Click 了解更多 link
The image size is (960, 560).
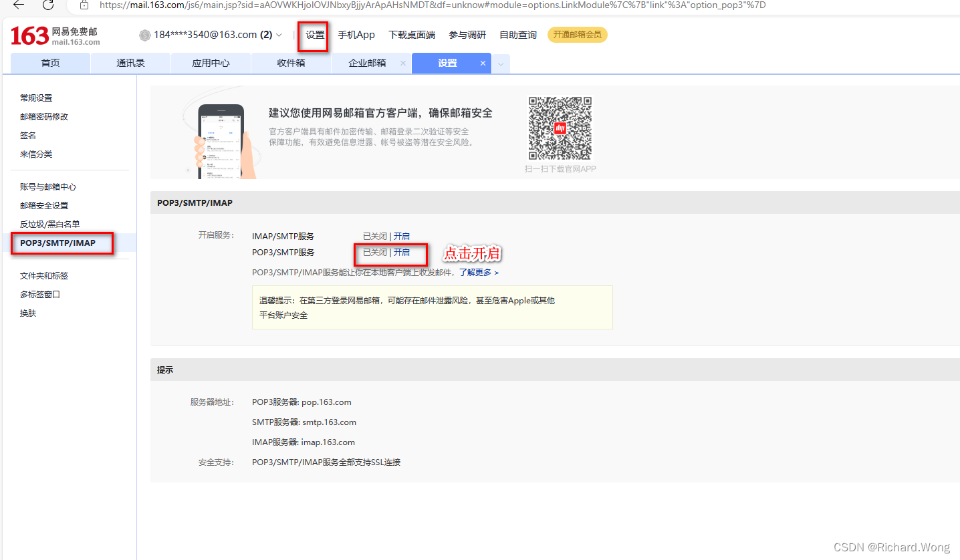point(479,273)
